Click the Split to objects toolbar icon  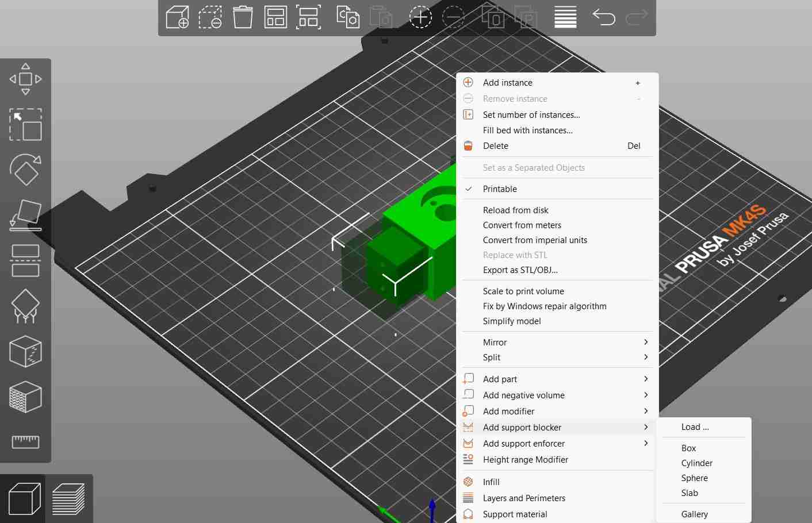tap(493, 17)
